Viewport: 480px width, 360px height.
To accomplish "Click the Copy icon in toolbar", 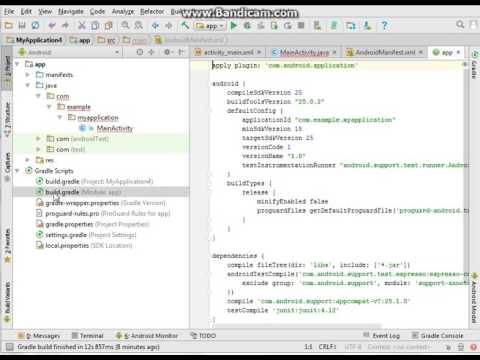I will pyautogui.click(x=95, y=25).
